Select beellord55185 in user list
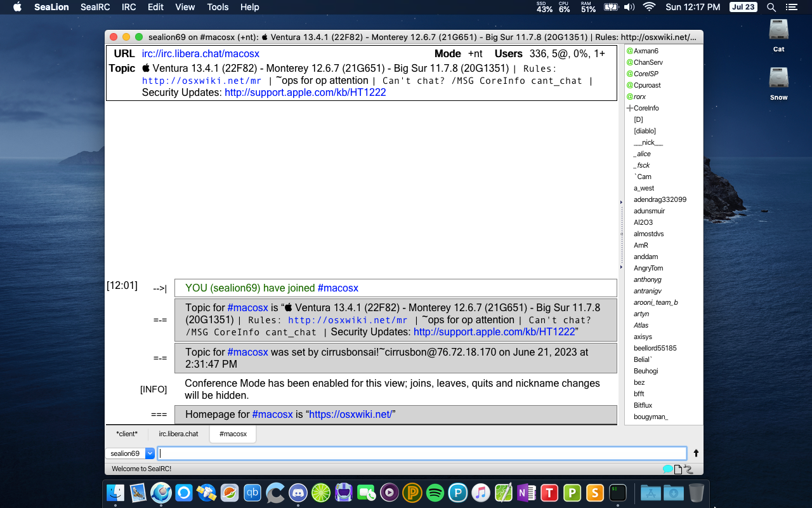 tap(655, 348)
